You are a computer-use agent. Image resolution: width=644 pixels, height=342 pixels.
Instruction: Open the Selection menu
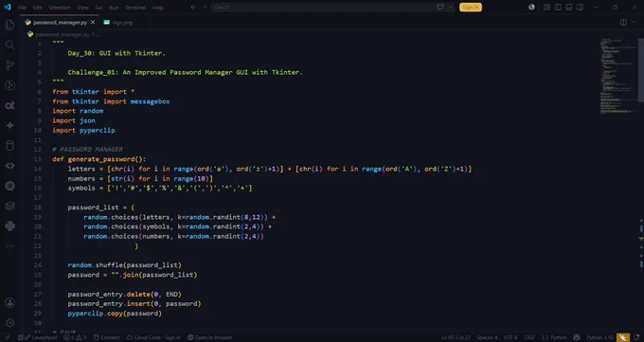coord(60,8)
